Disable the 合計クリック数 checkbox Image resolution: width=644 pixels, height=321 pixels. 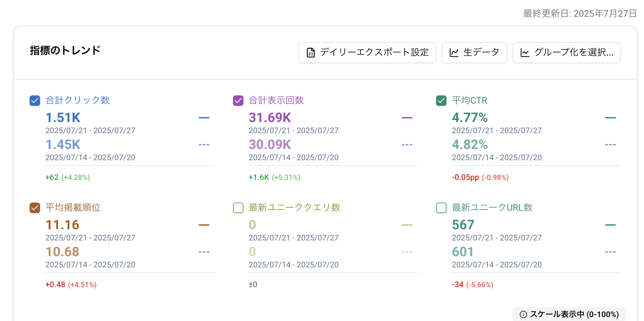tap(34, 101)
